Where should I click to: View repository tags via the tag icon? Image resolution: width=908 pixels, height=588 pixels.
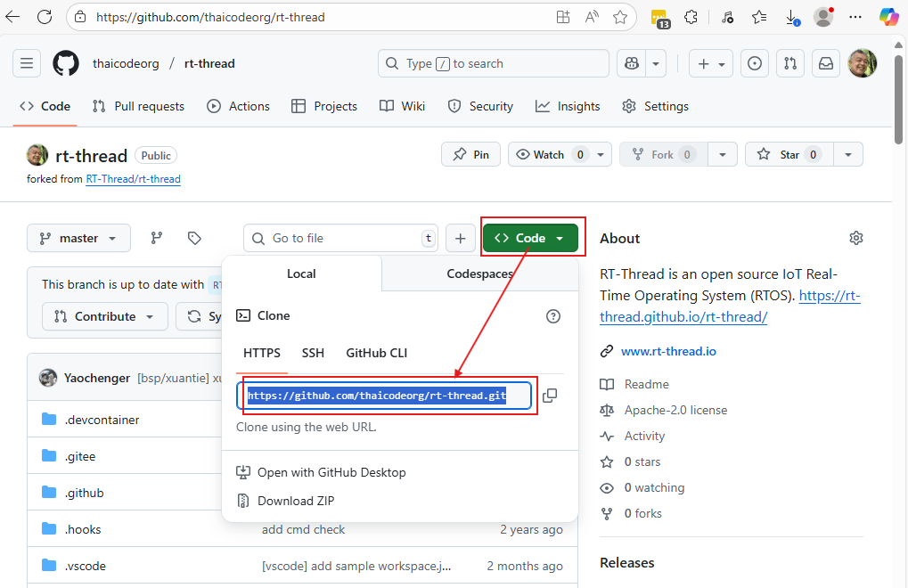click(194, 237)
